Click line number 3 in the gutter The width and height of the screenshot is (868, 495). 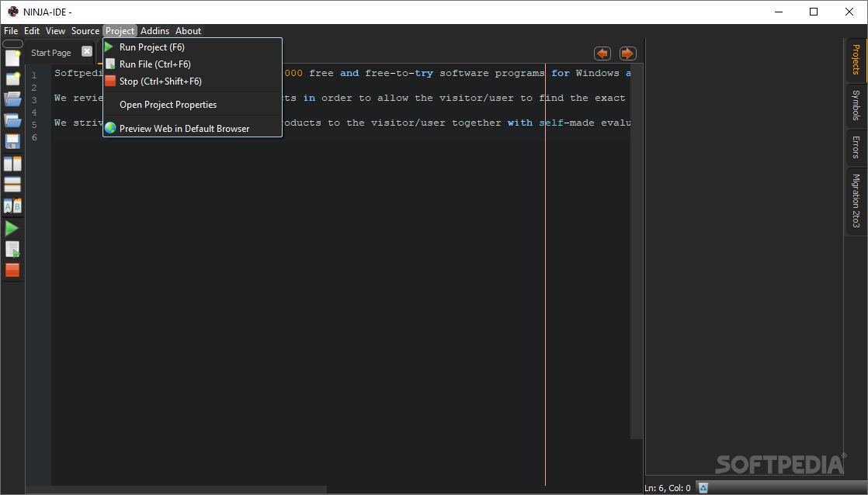(x=34, y=100)
